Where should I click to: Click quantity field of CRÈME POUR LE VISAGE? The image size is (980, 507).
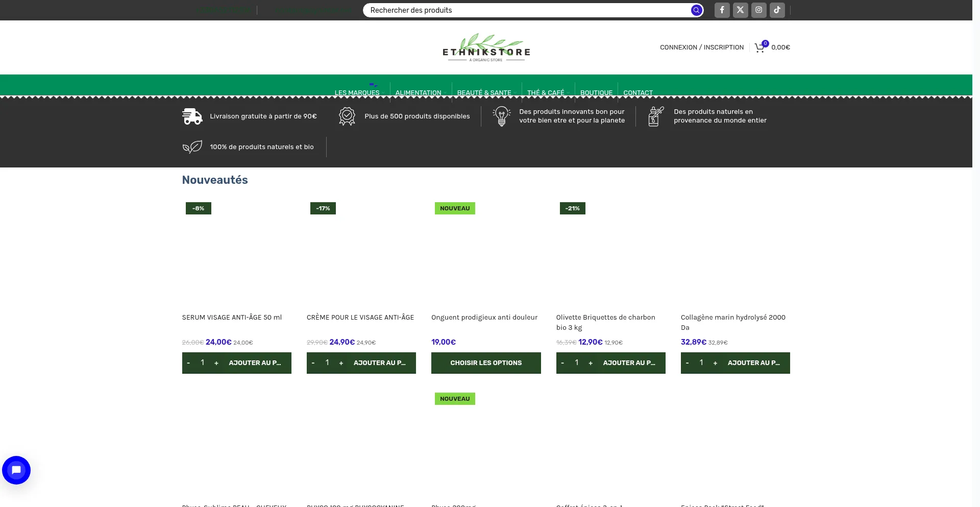[x=327, y=363]
